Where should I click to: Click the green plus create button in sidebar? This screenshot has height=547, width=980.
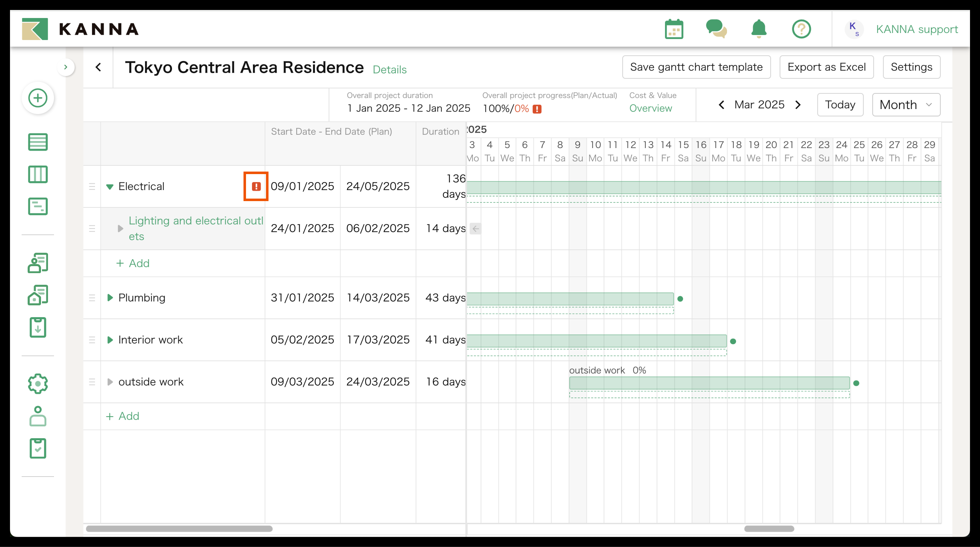pos(38,98)
